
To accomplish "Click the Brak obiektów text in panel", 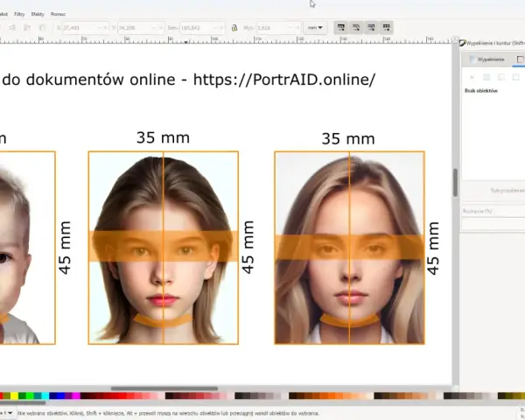I will [x=480, y=91].
